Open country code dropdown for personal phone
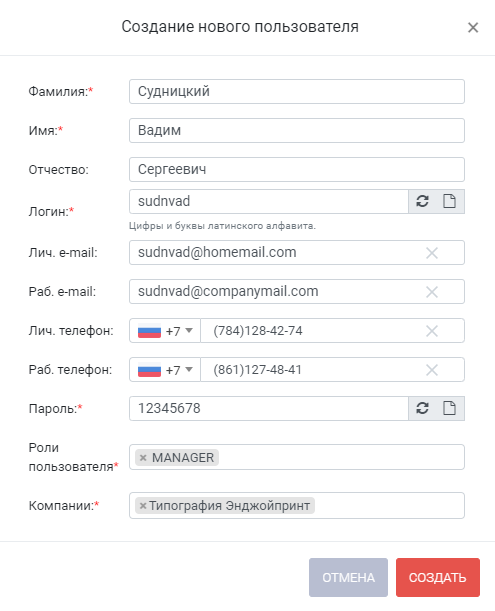Viewport: 495px width, 611px height. (165, 331)
